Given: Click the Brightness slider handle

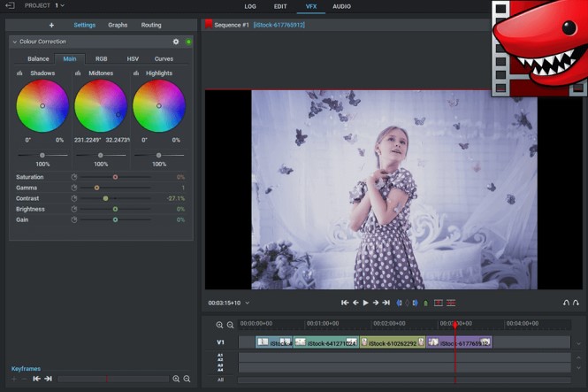Looking at the screenshot, I should pyautogui.click(x=115, y=209).
